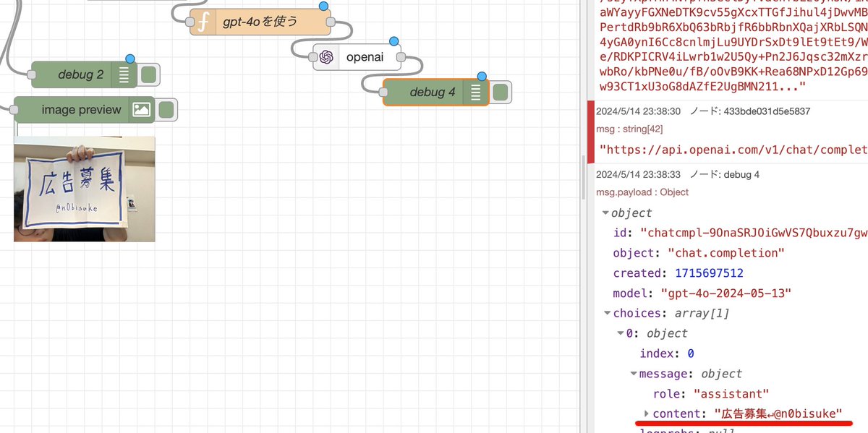This screenshot has height=433, width=868.
Task: Collapse the choices array entry
Action: (x=607, y=313)
